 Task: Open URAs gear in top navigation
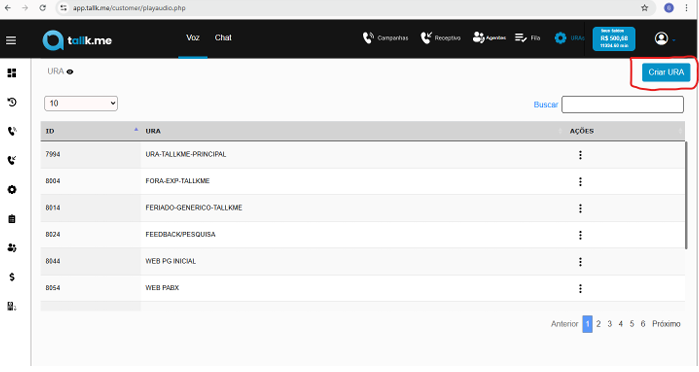569,38
